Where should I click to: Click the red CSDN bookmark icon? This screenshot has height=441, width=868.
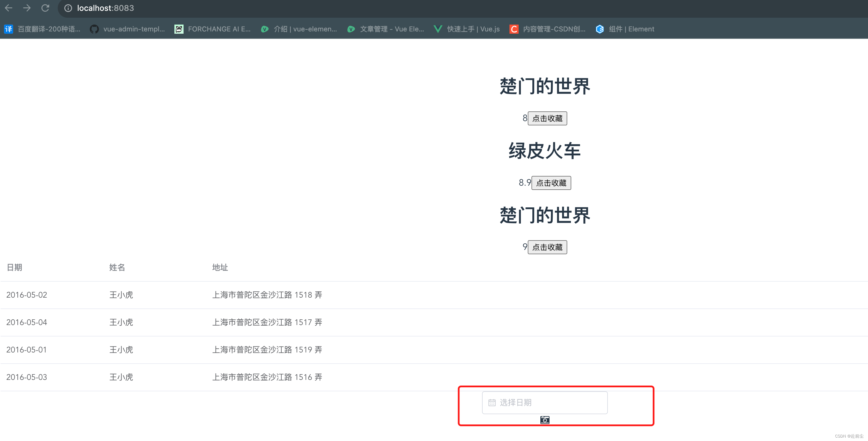tap(514, 29)
